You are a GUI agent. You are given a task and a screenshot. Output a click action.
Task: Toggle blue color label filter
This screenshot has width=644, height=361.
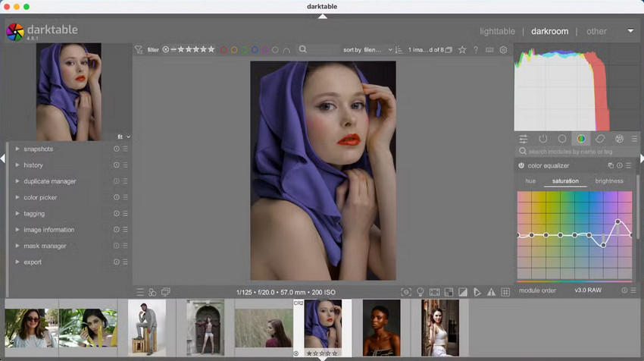pos(255,50)
